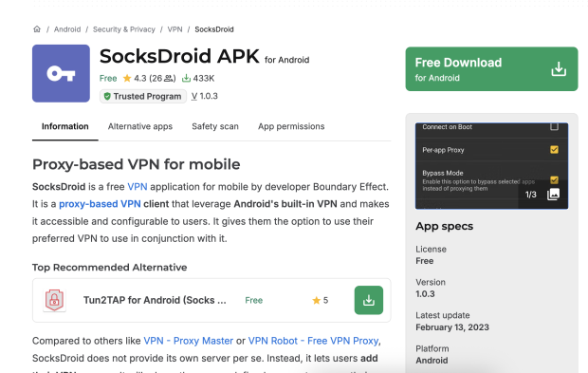
Task: Click the star rating icon beside 4.3
Action: click(x=127, y=78)
